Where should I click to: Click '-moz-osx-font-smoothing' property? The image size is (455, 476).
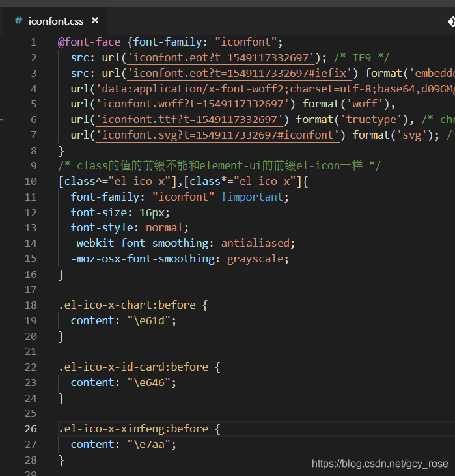pos(143,259)
